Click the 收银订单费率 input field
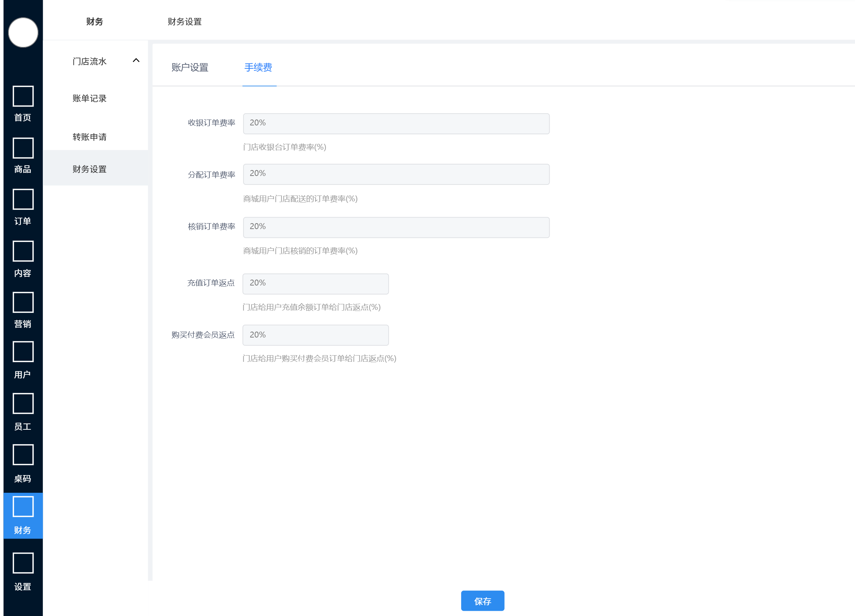The height and width of the screenshot is (616, 855). coord(396,124)
